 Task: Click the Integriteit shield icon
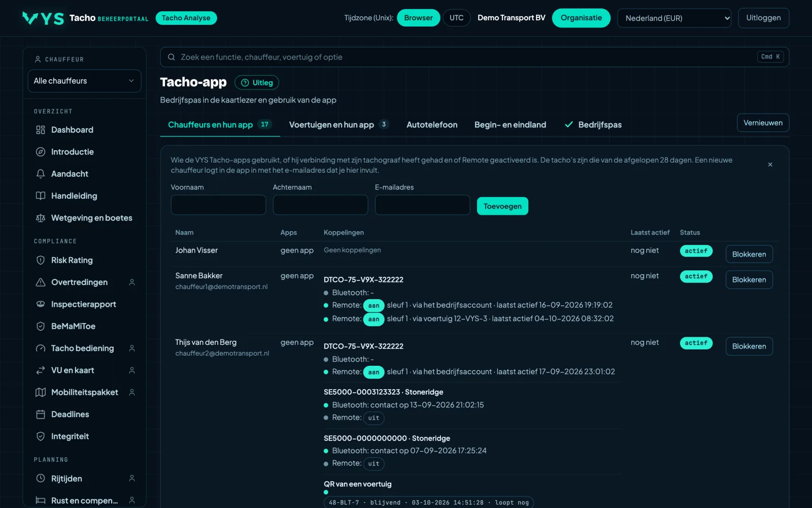(41, 436)
